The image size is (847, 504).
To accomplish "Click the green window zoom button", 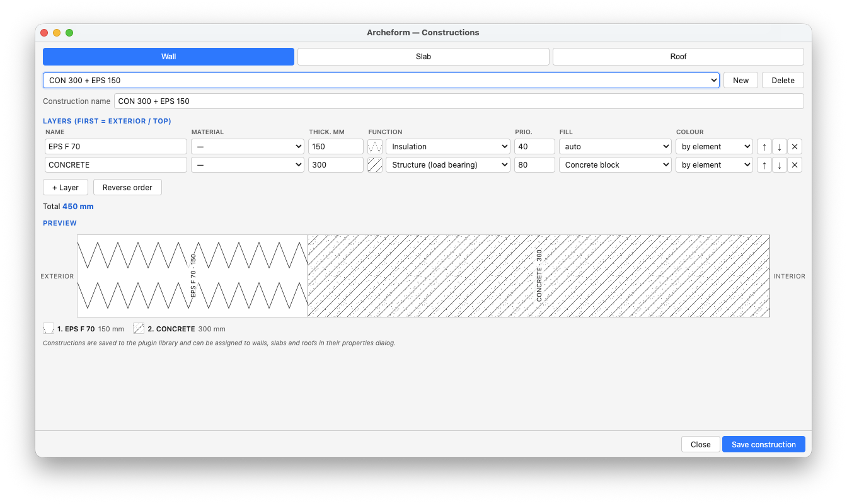I will tap(69, 33).
